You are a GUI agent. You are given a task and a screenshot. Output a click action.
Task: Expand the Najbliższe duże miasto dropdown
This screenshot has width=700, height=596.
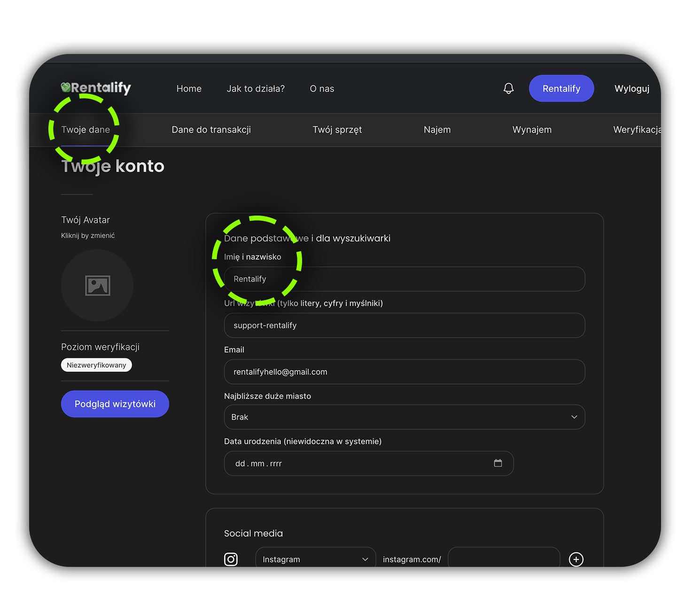[404, 417]
